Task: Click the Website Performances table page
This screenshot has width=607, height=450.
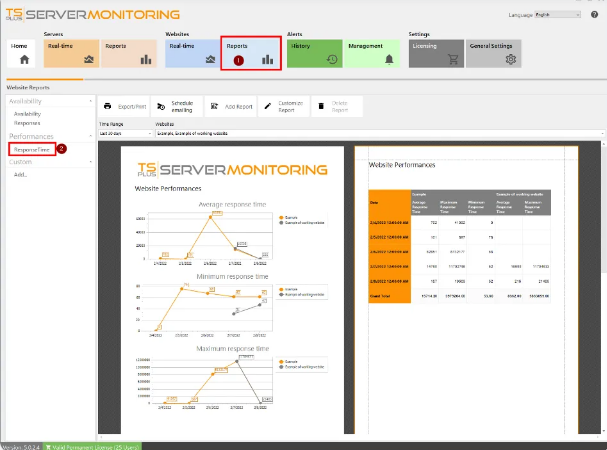Action: [x=466, y=290]
